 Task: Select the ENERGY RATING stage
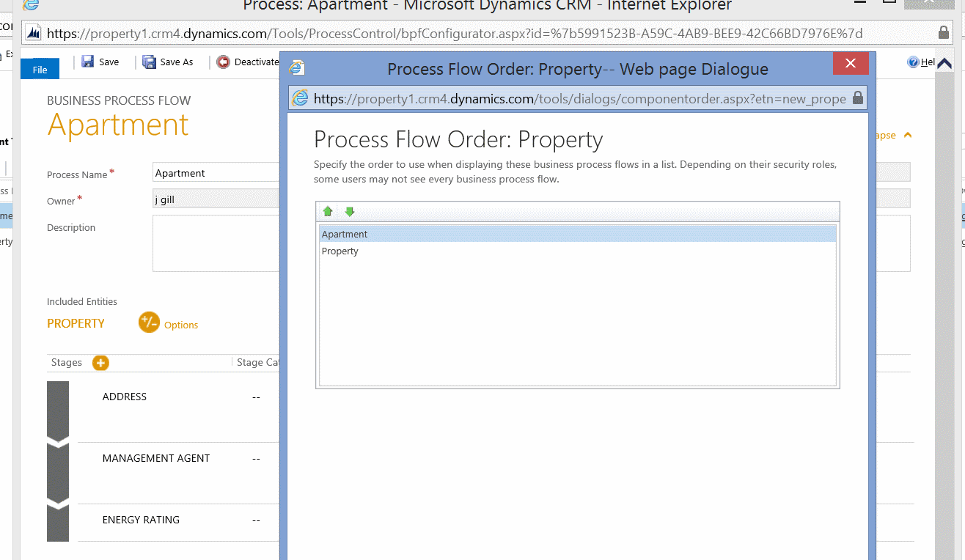click(141, 520)
